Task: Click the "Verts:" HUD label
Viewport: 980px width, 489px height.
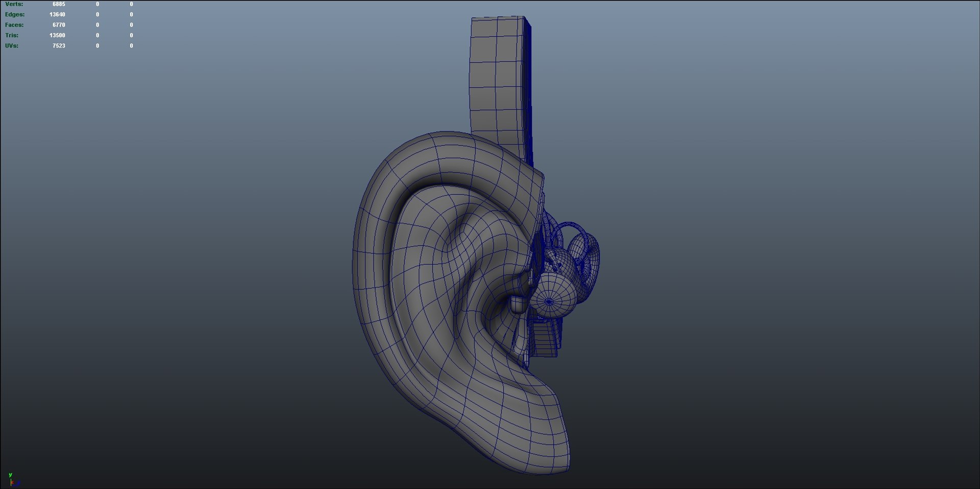Action: 14,4
